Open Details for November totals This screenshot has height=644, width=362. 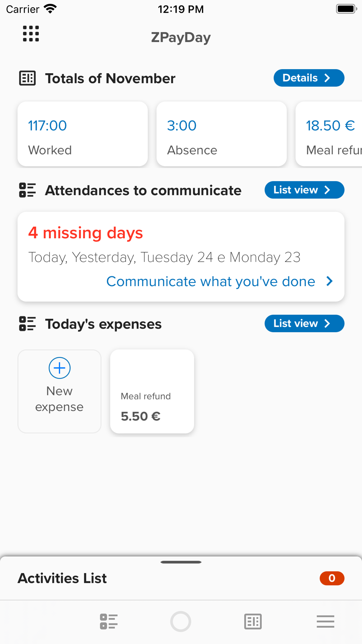point(308,78)
